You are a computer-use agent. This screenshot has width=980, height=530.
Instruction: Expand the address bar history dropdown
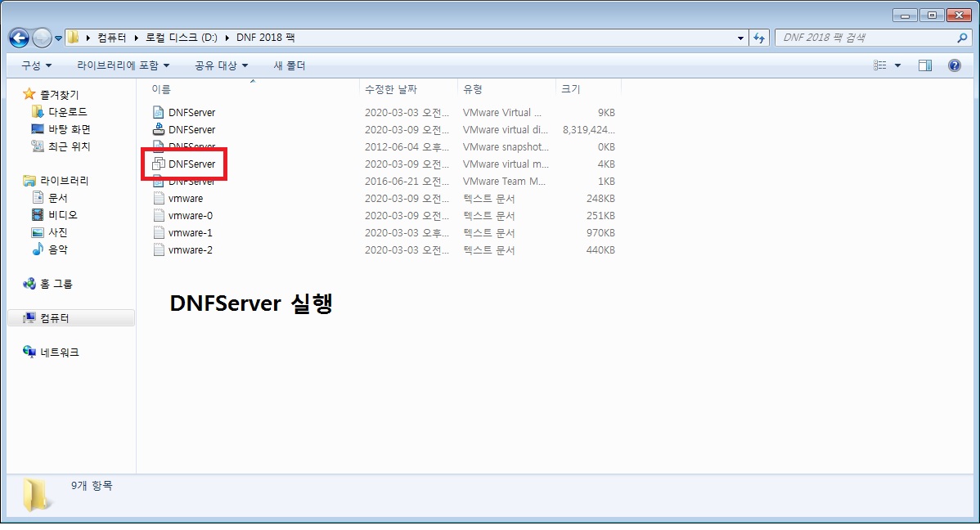click(x=740, y=38)
